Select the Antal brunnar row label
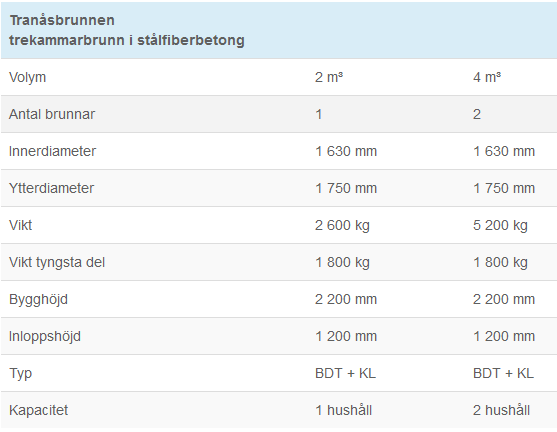This screenshot has height=432, width=557. (52, 114)
